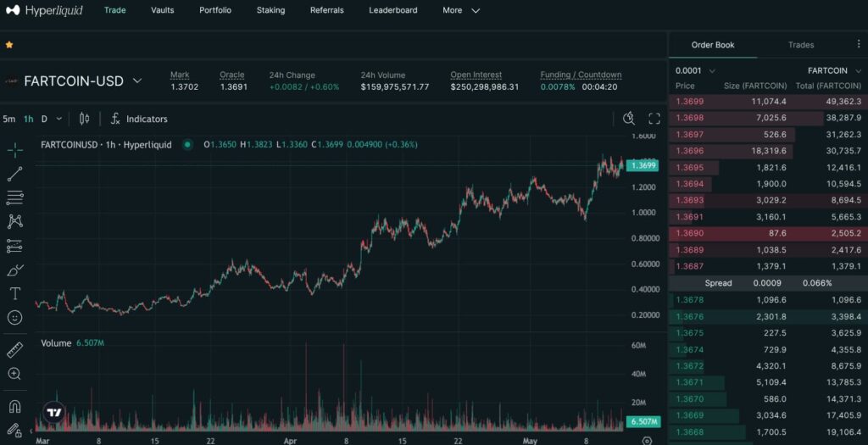Select the Fibonacci retracement tool
Image resolution: width=868 pixels, height=445 pixels.
click(x=15, y=197)
